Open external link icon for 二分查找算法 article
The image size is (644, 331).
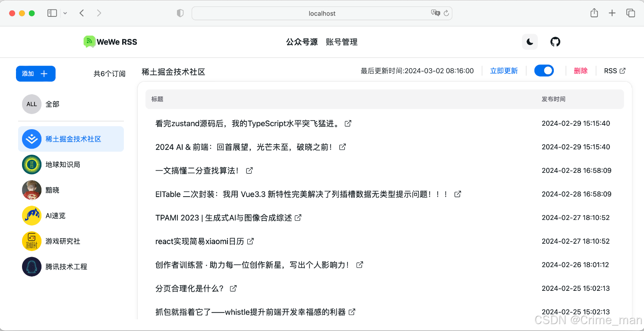coord(249,171)
